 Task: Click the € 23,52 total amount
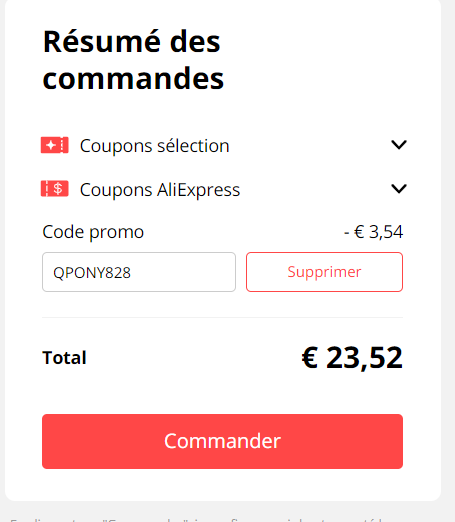pos(352,358)
